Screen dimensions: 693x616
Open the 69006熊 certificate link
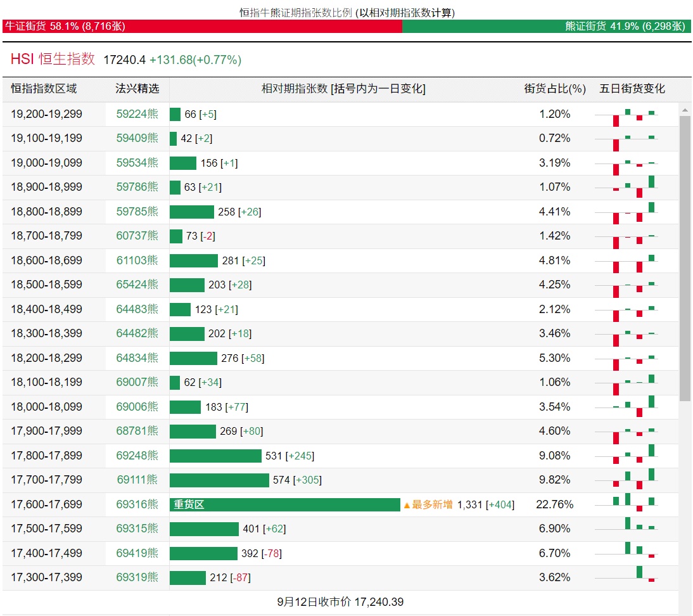pyautogui.click(x=137, y=407)
